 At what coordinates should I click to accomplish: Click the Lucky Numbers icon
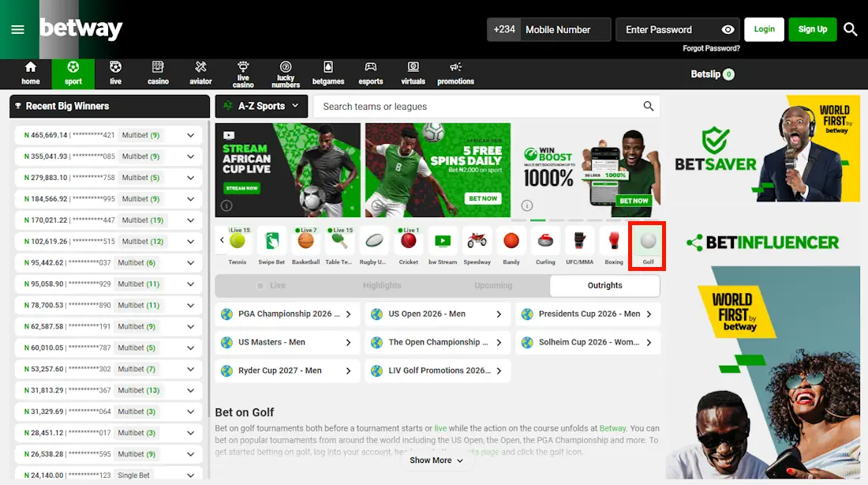point(285,73)
